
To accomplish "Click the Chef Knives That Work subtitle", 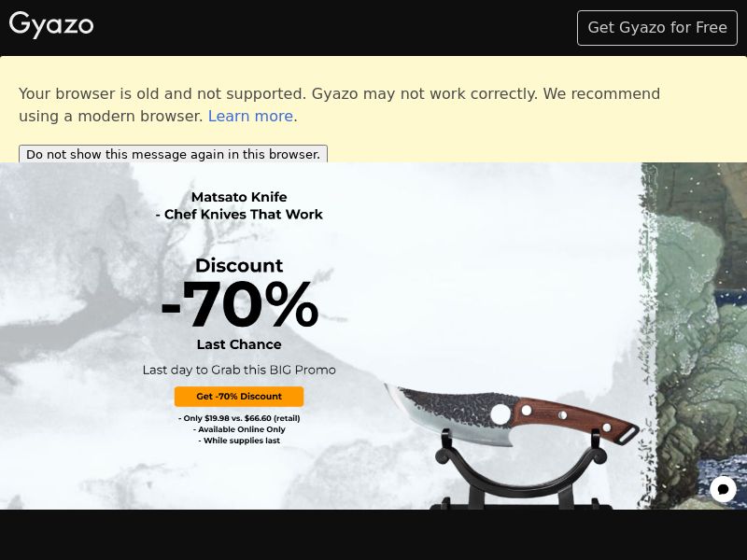I will (x=239, y=215).
